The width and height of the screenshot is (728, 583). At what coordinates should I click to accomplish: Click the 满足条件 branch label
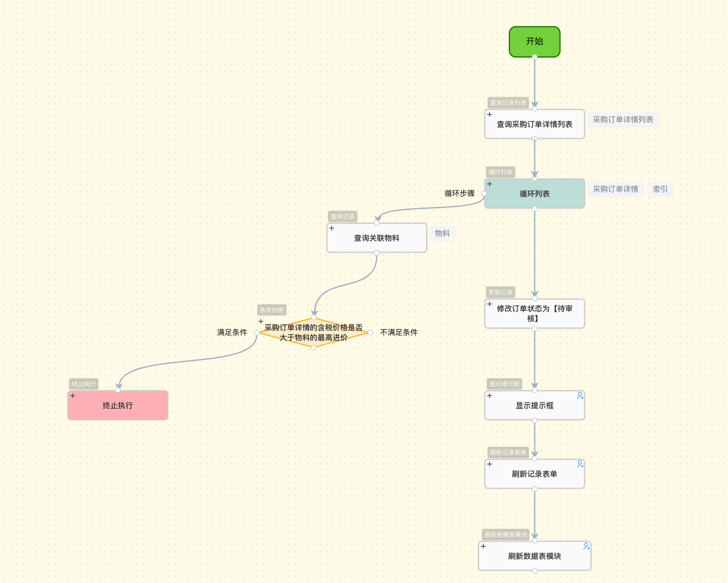(x=232, y=332)
